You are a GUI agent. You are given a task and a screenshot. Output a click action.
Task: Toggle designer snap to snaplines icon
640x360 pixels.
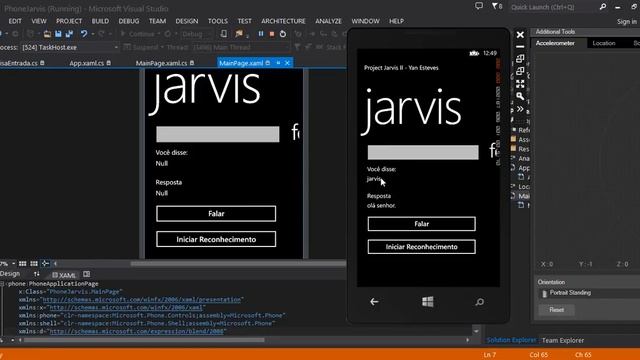45,264
